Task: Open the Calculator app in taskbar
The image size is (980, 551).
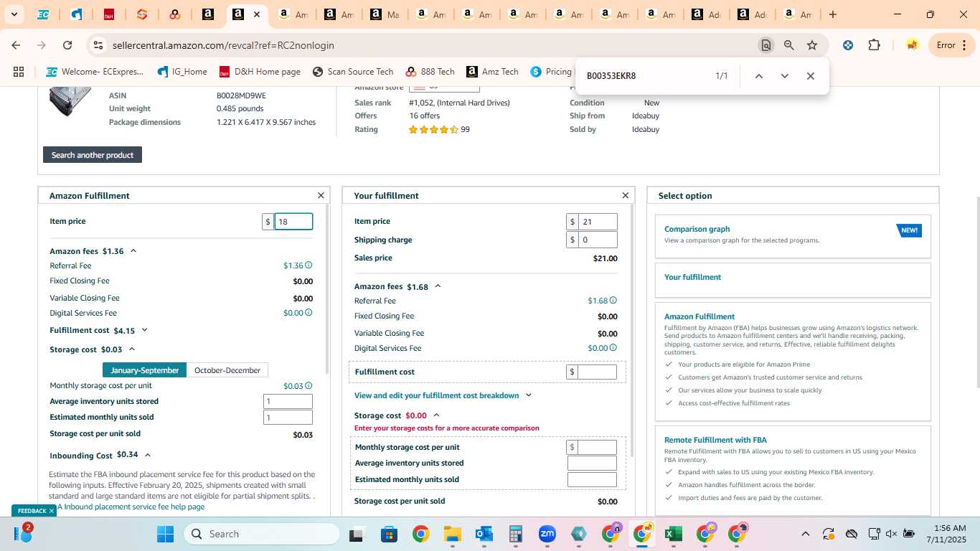Action: click(x=515, y=534)
